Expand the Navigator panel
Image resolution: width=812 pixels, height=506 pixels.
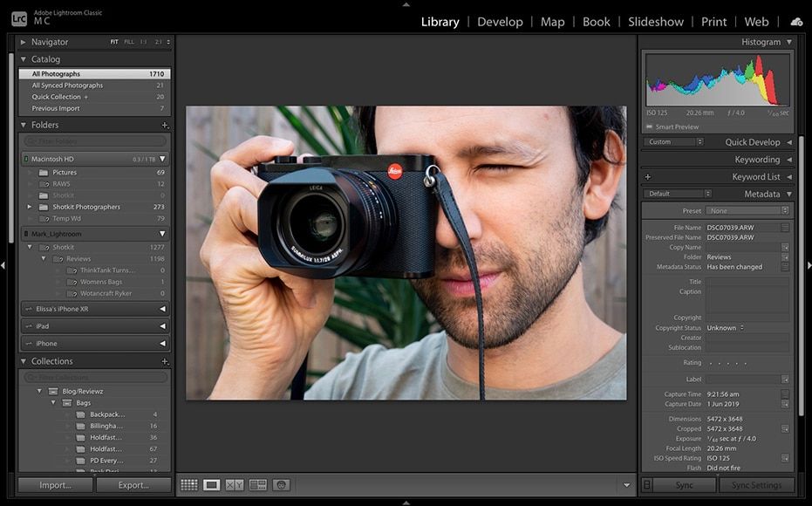pos(23,42)
